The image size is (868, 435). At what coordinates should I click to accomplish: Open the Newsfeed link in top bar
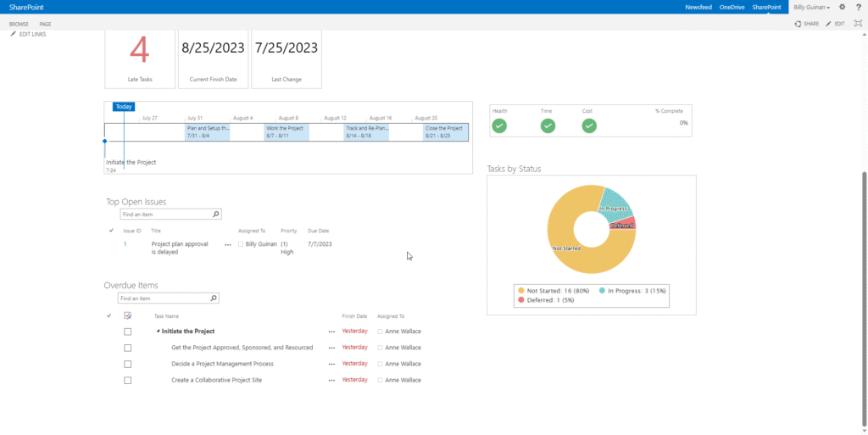(x=698, y=7)
